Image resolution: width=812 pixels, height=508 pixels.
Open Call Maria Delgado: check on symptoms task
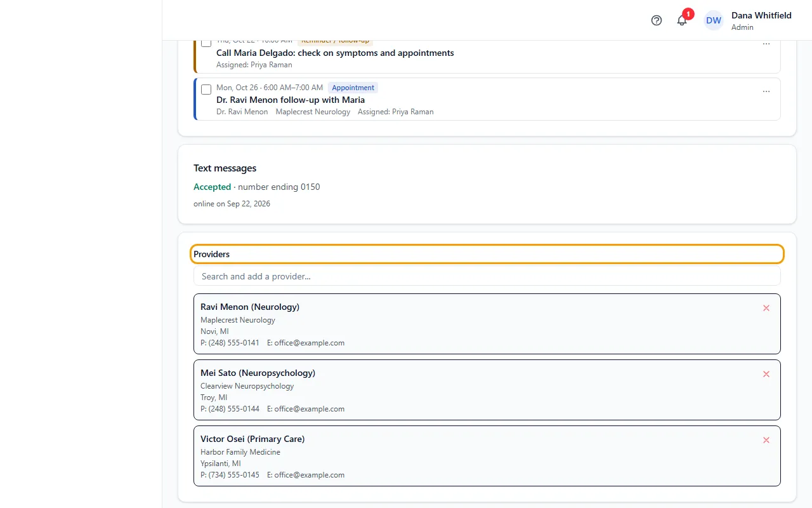(x=335, y=53)
